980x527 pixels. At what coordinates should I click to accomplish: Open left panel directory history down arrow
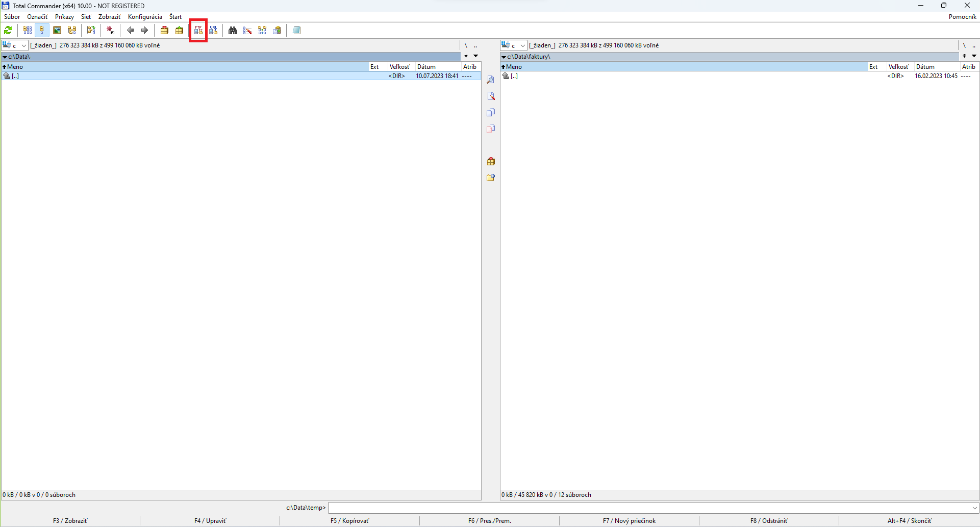click(x=475, y=56)
